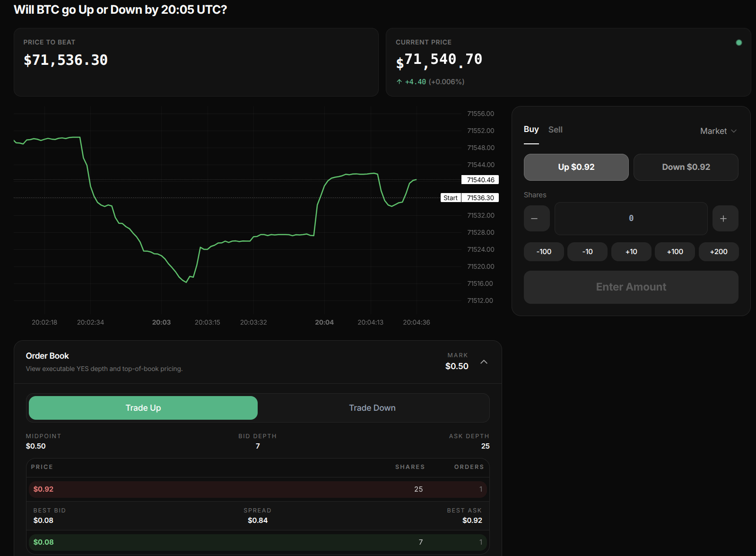Click the Best Ask $0.92 value

pos(472,521)
